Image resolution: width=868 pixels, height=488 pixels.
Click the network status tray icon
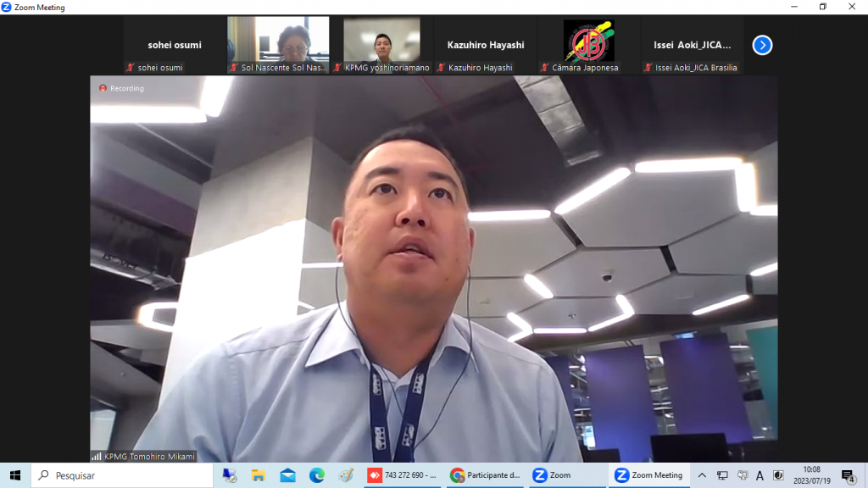click(x=722, y=475)
